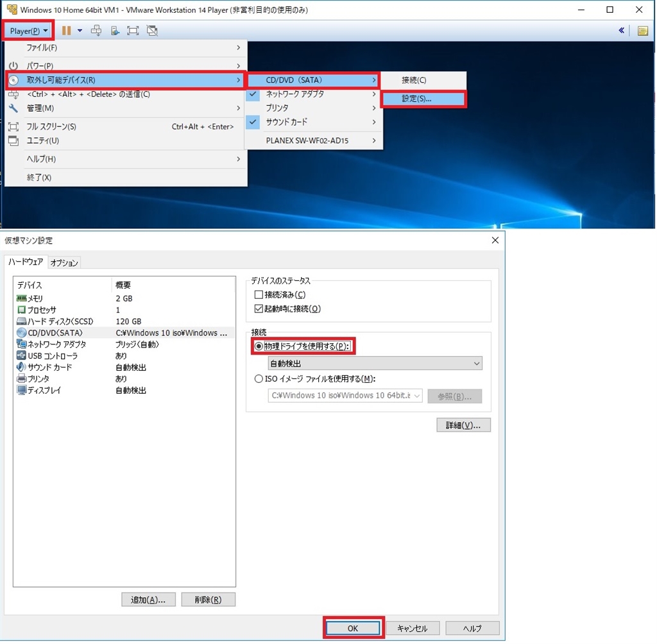The image size is (657, 644).
Task: Select ディスプレイ device row
Action: [124, 391]
